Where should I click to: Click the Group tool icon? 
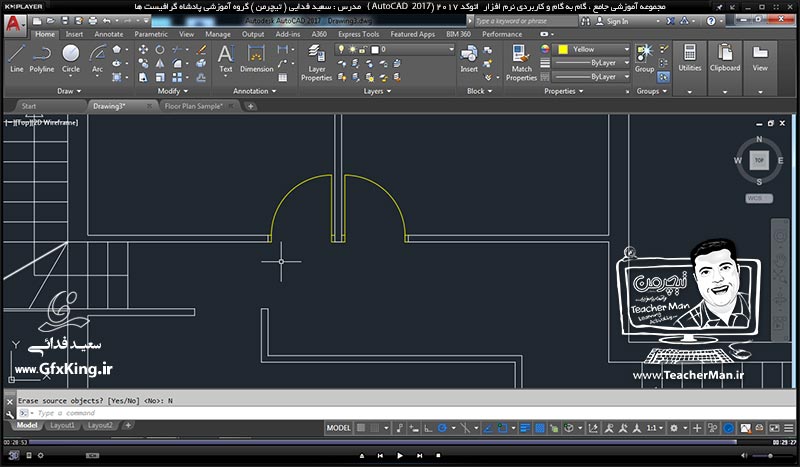[x=644, y=59]
